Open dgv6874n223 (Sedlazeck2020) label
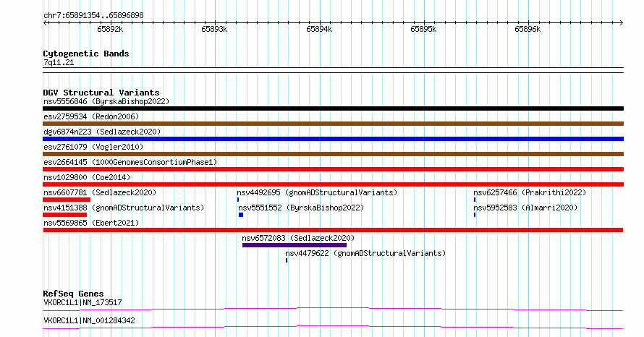Viewport: 644px width, 337px height. click(102, 132)
